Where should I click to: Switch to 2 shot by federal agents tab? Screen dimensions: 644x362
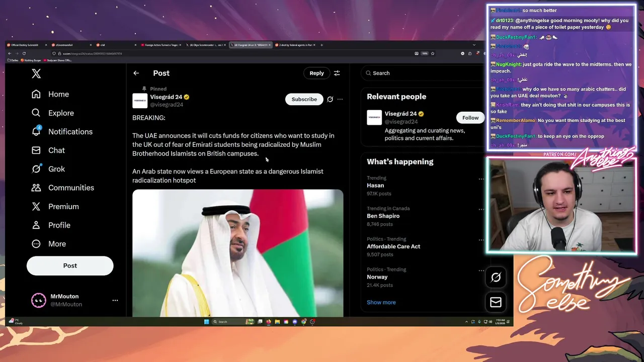coord(295,45)
